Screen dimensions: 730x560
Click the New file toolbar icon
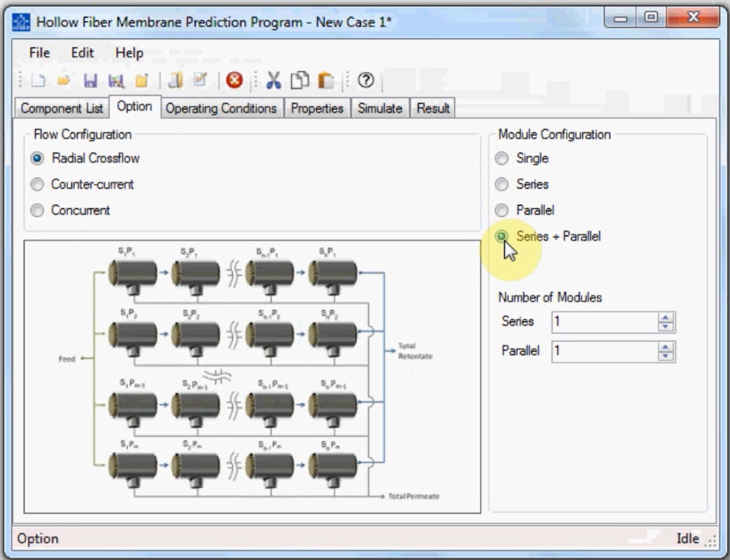[x=39, y=81]
